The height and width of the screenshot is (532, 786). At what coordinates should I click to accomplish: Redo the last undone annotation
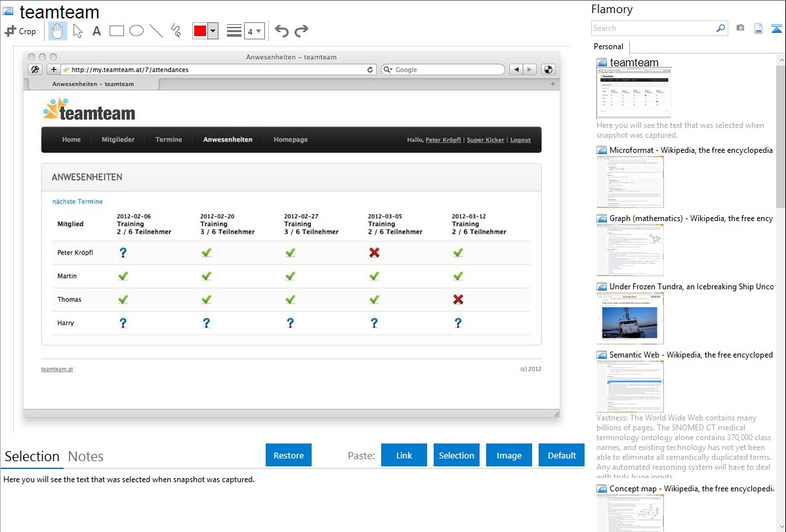coord(301,31)
